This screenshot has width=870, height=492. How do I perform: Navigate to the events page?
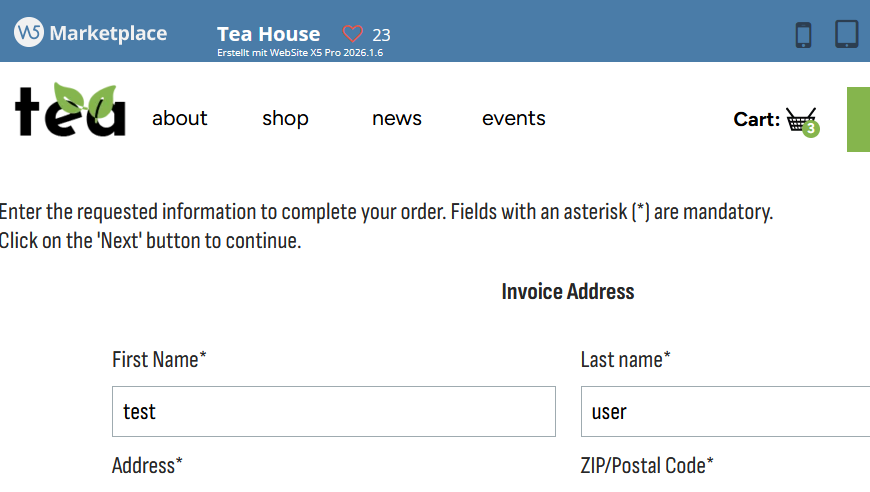pos(514,119)
